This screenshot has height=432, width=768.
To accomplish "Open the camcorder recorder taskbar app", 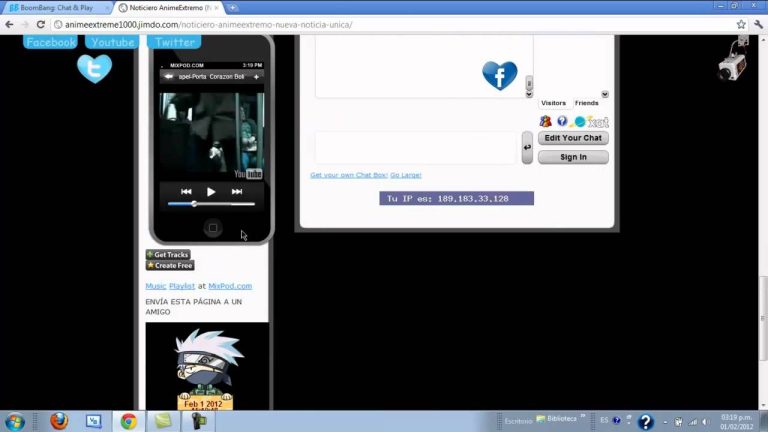I will coord(198,421).
